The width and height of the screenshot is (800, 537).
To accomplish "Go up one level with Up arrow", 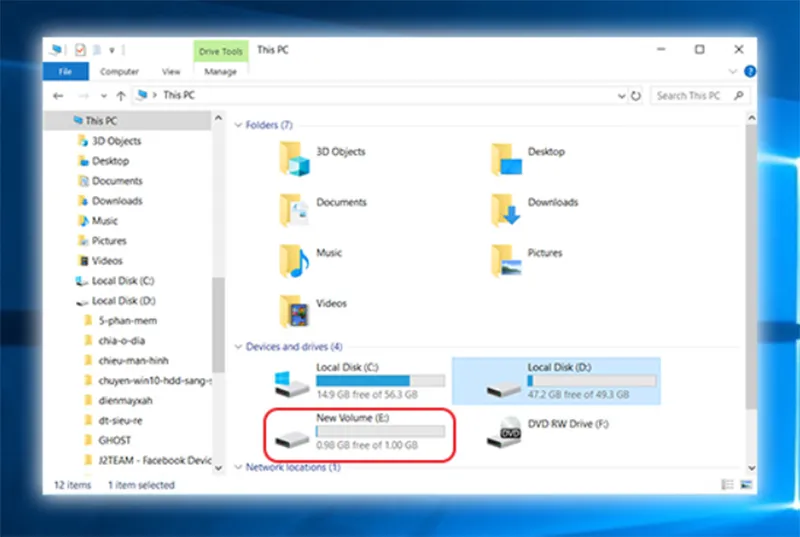I will click(121, 95).
